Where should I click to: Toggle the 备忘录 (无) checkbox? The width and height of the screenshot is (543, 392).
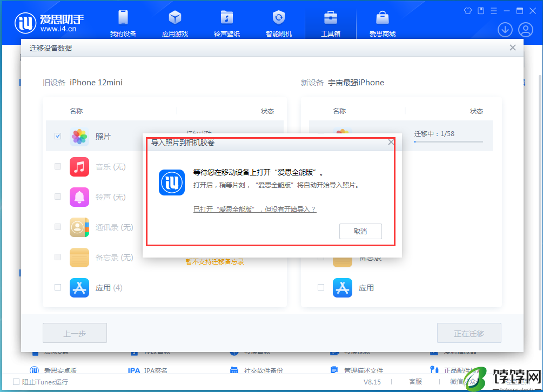[x=58, y=257]
